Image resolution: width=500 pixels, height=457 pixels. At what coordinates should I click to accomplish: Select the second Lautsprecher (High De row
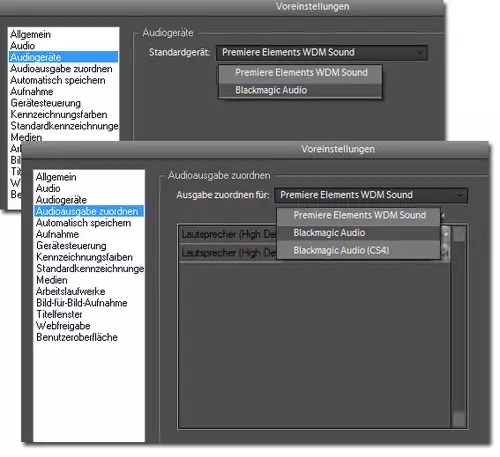click(x=228, y=253)
